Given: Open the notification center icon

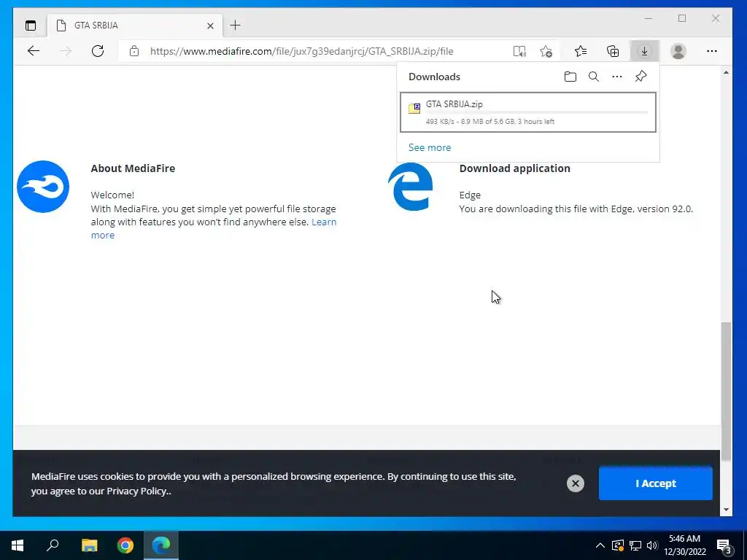Looking at the screenshot, I should (x=724, y=545).
